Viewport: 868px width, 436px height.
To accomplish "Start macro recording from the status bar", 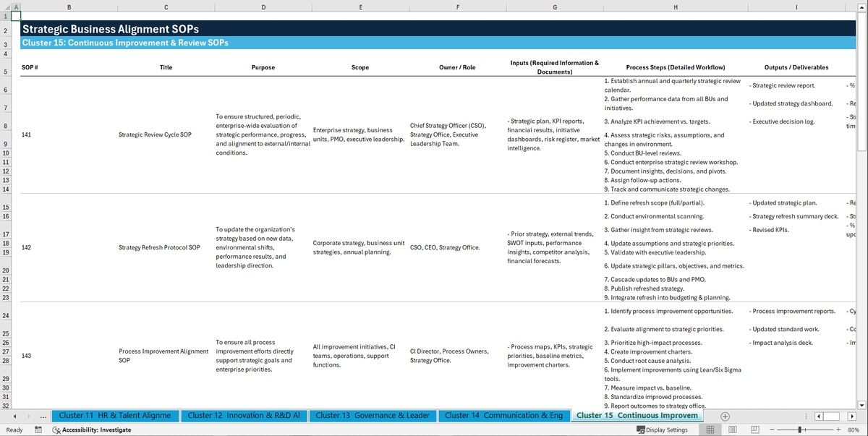I will (x=38, y=429).
